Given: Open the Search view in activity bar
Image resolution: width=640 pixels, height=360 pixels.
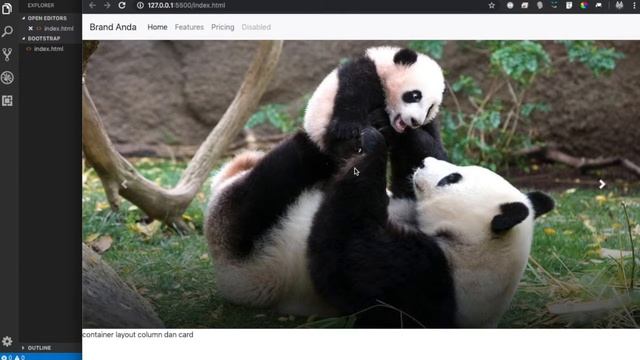Looking at the screenshot, I should (x=7, y=31).
